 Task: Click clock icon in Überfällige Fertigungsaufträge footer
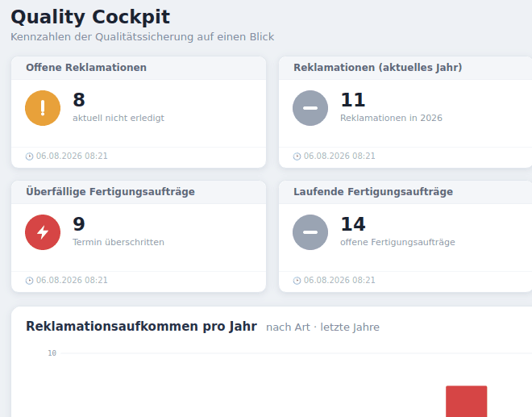point(30,281)
